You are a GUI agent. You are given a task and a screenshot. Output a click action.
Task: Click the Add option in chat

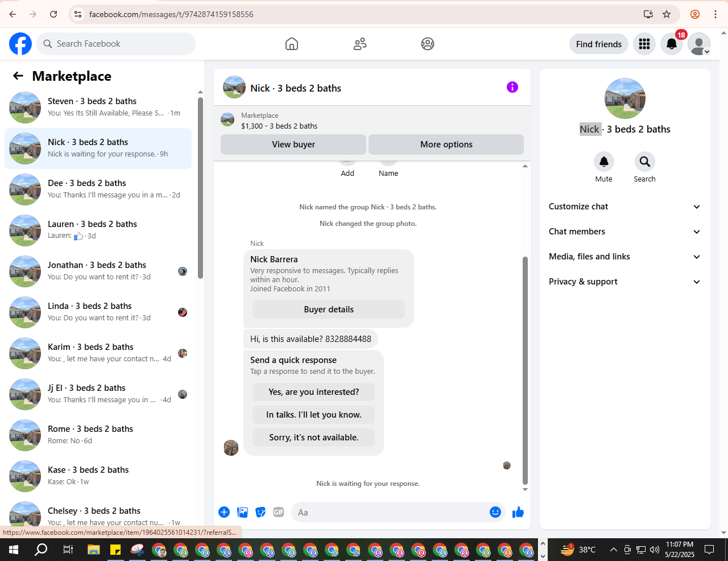pos(348,173)
